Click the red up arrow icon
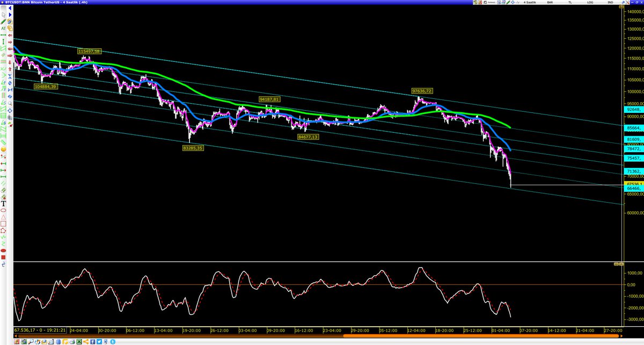Image resolution: width=644 pixels, height=345 pixels. (10, 69)
